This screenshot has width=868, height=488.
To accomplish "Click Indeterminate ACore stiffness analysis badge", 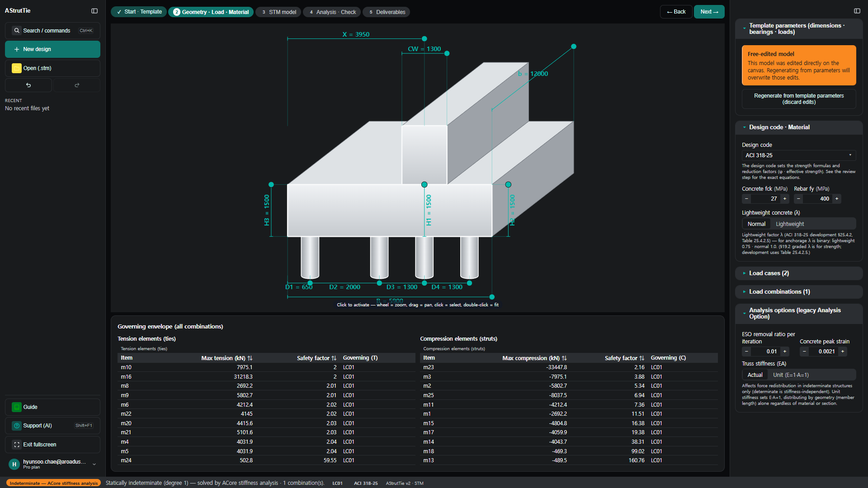I will click(53, 483).
